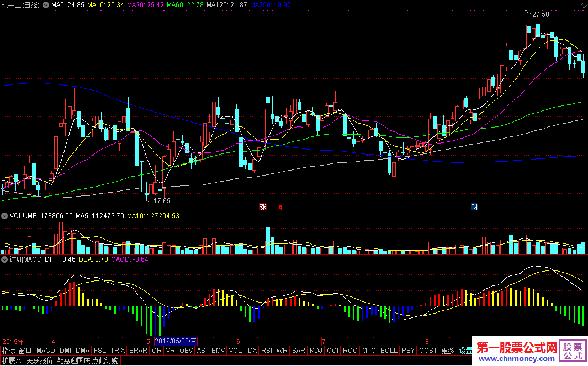588x366 pixels.
Task: Open the 钜惠迎国庆 点此订购 promotion link
Action: [88, 360]
